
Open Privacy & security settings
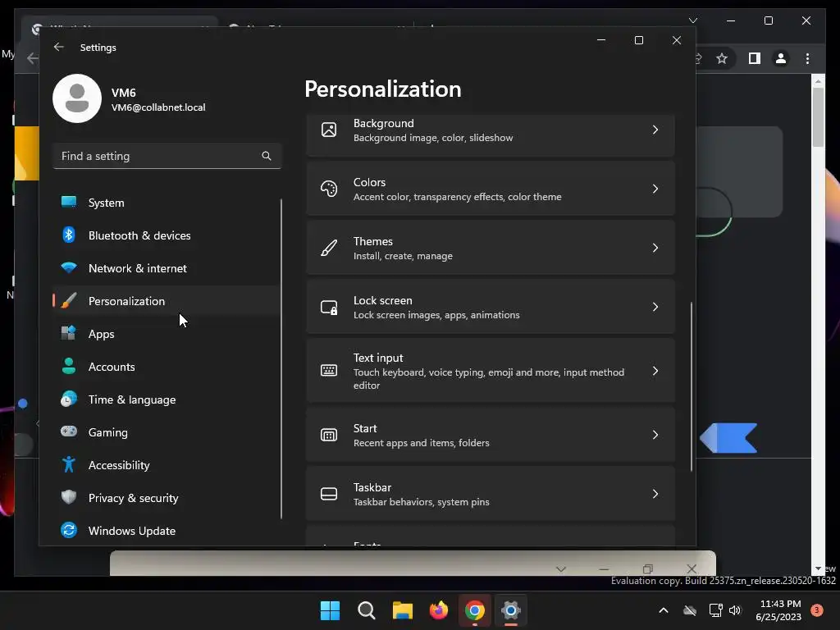[x=166, y=498]
